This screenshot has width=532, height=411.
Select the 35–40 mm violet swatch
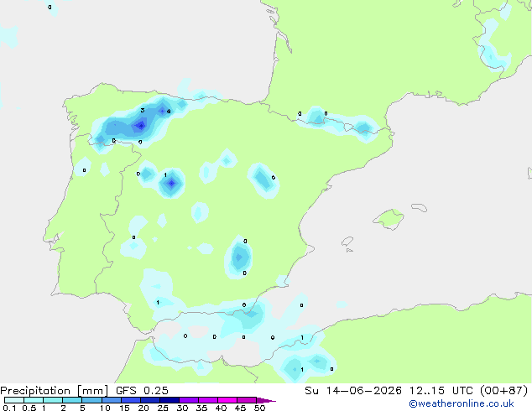[207, 400]
